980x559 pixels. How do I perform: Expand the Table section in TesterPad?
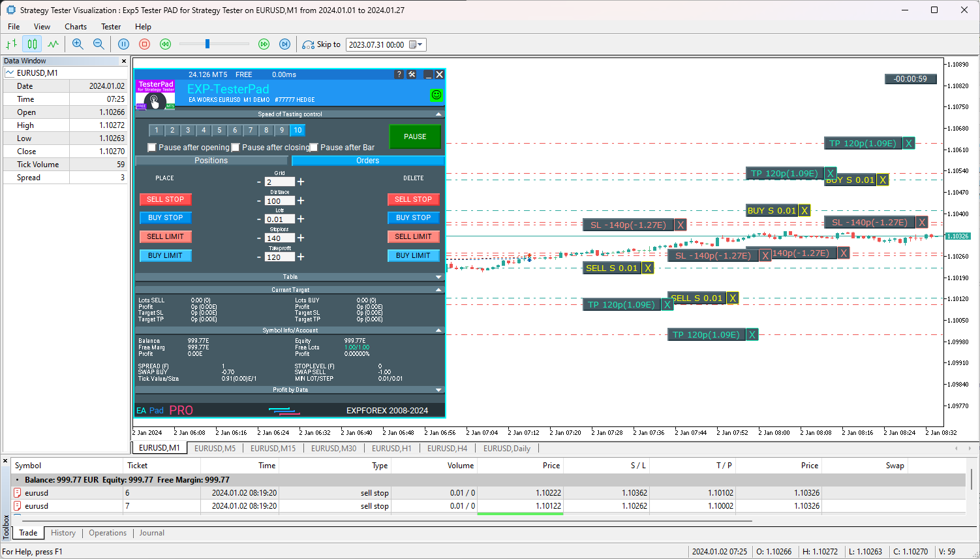click(439, 276)
